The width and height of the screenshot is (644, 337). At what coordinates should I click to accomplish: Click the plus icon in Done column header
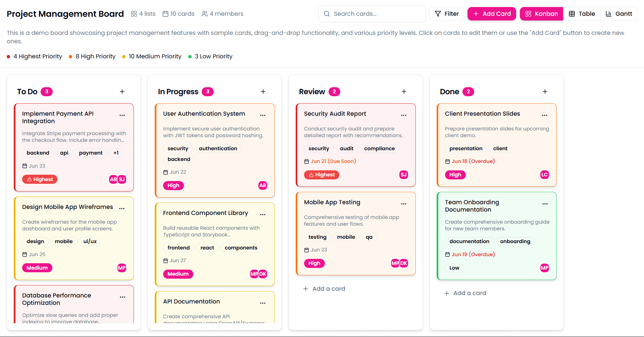click(x=545, y=92)
